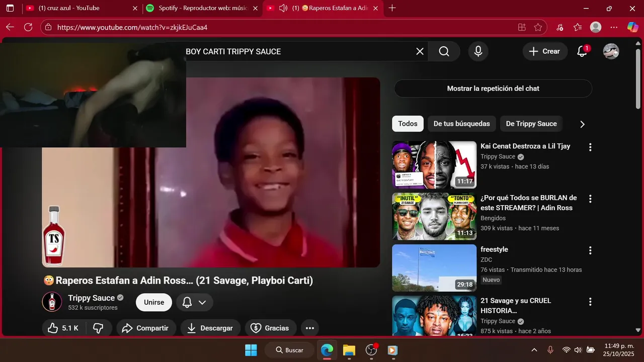
Task: Select the De Trippy Sauce chip
Action: (531, 124)
